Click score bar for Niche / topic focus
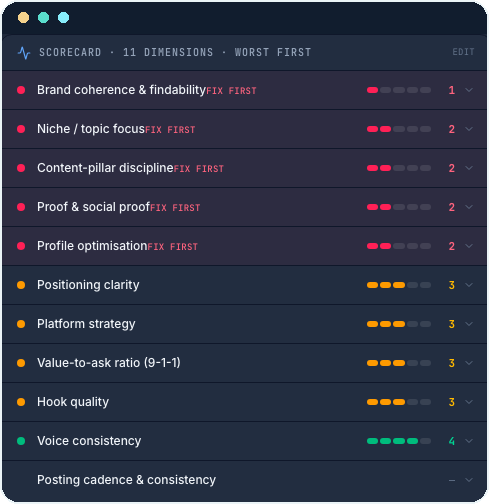The height and width of the screenshot is (504, 489). (399, 129)
